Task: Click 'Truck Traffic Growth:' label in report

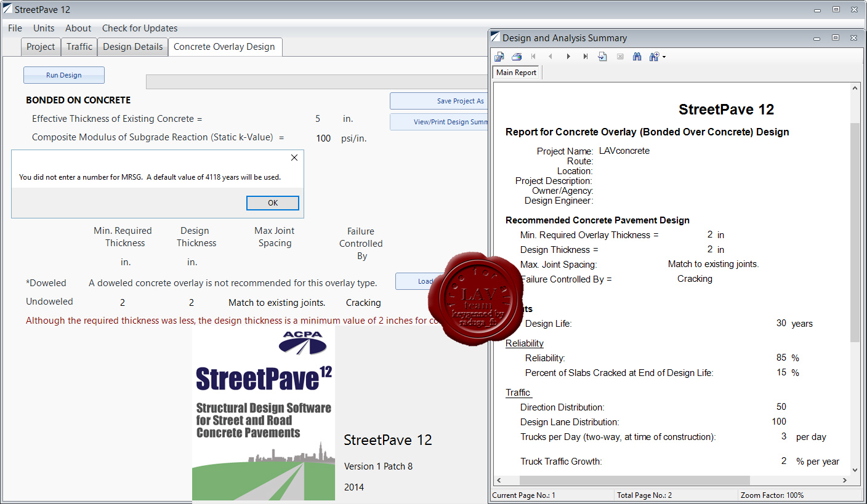Action: pyautogui.click(x=561, y=462)
